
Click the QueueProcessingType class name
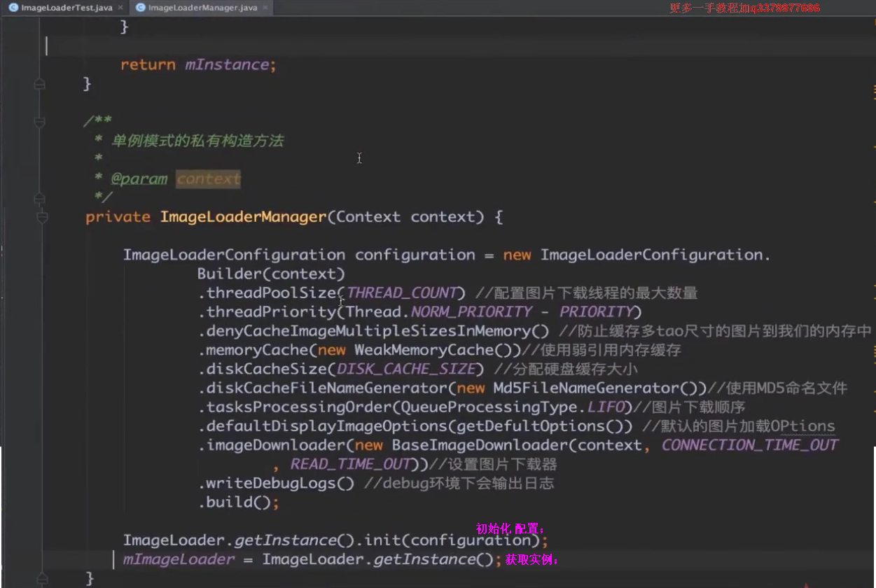click(489, 406)
